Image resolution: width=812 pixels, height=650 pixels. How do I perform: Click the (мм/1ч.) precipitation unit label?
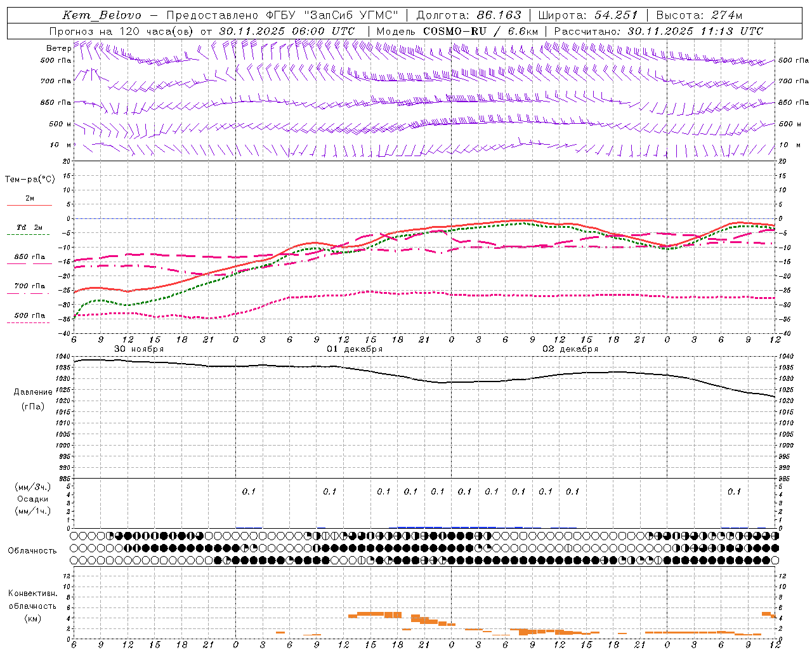click(33, 511)
